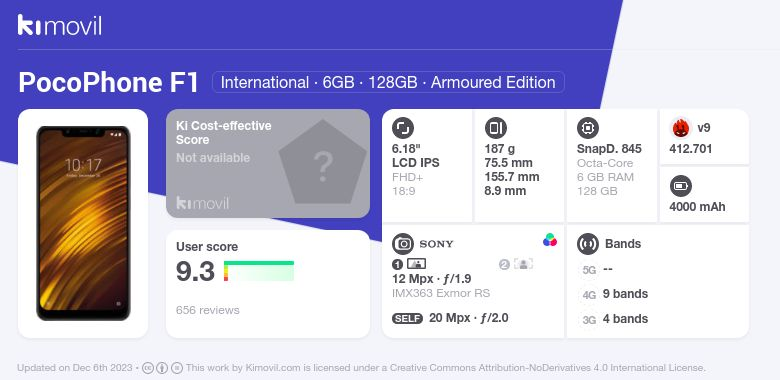The width and height of the screenshot is (780, 380).
Task: Click the camera icon beside SONY
Action: pyautogui.click(x=403, y=244)
